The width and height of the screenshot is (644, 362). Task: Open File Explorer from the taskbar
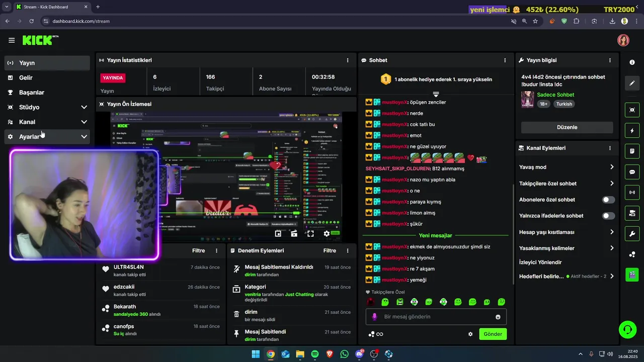tap(300, 354)
